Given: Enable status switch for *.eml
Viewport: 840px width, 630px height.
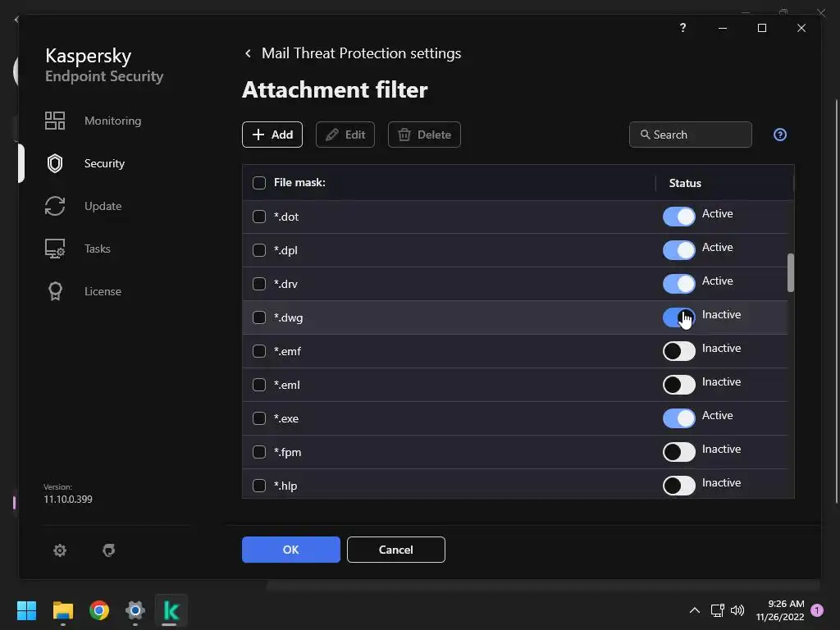Looking at the screenshot, I should [x=678, y=385].
